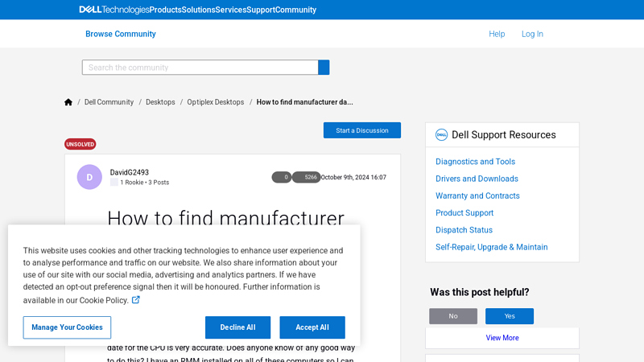644x362 pixels.
Task: Click the Dell Technologies logo
Action: 114,10
